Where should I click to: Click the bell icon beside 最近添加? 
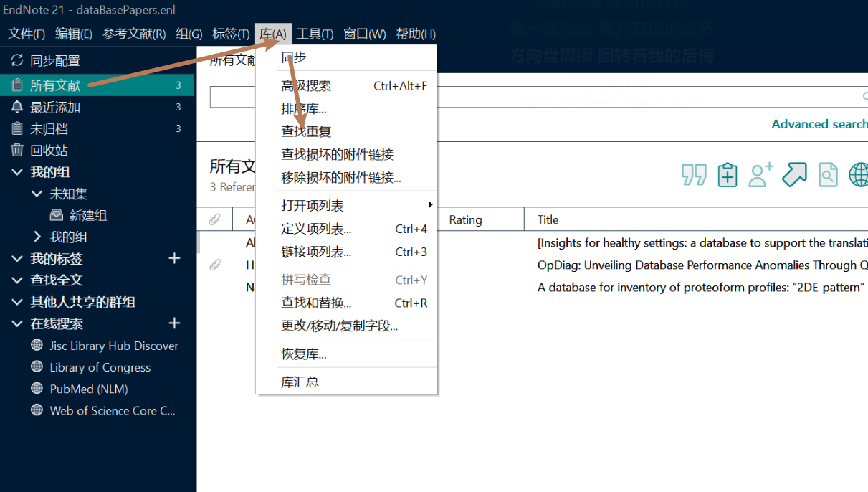(17, 107)
